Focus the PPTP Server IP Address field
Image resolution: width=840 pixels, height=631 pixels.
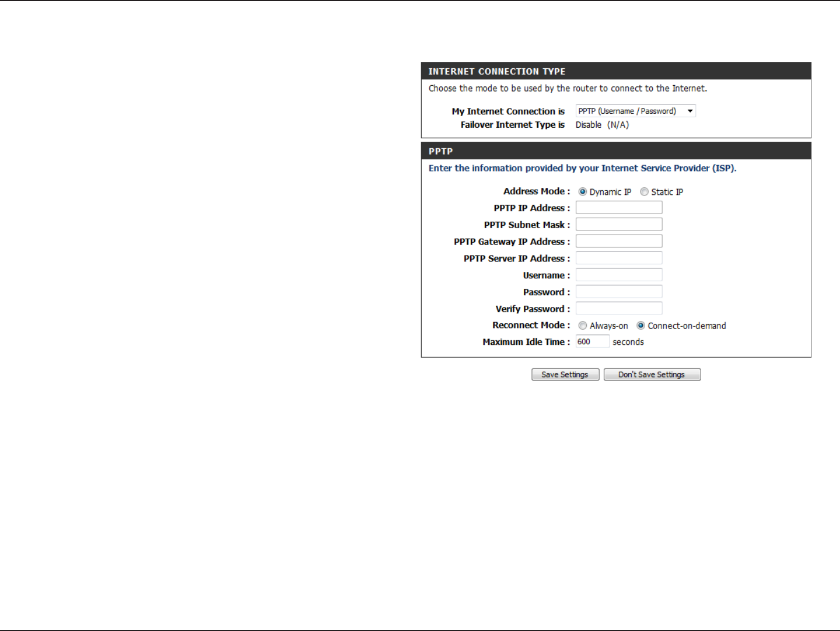[619, 258]
